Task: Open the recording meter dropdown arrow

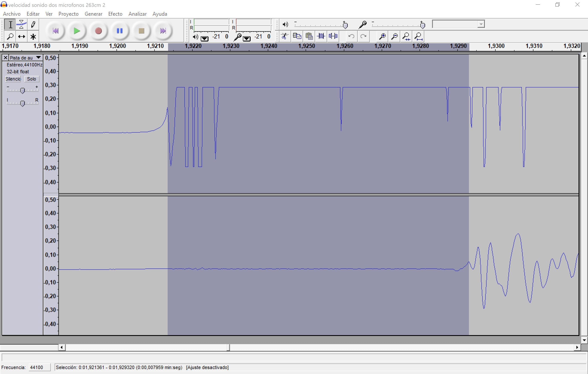Action: click(247, 39)
